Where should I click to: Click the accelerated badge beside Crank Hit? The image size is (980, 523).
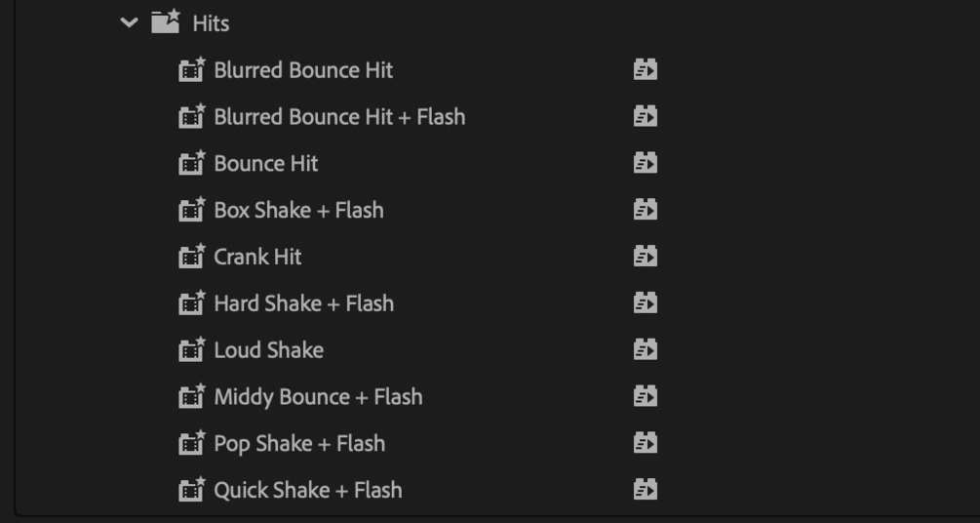[645, 257]
